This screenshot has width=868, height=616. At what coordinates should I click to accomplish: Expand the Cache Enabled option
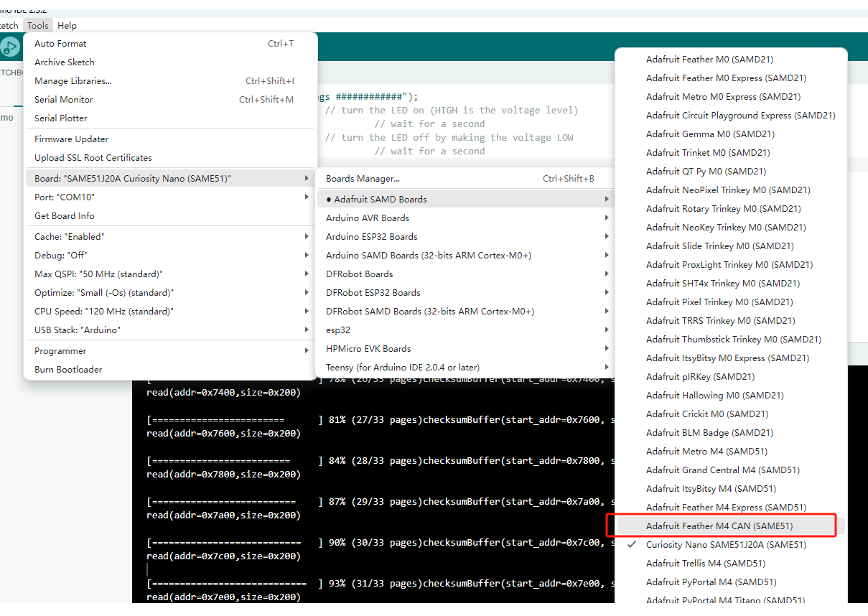point(171,237)
